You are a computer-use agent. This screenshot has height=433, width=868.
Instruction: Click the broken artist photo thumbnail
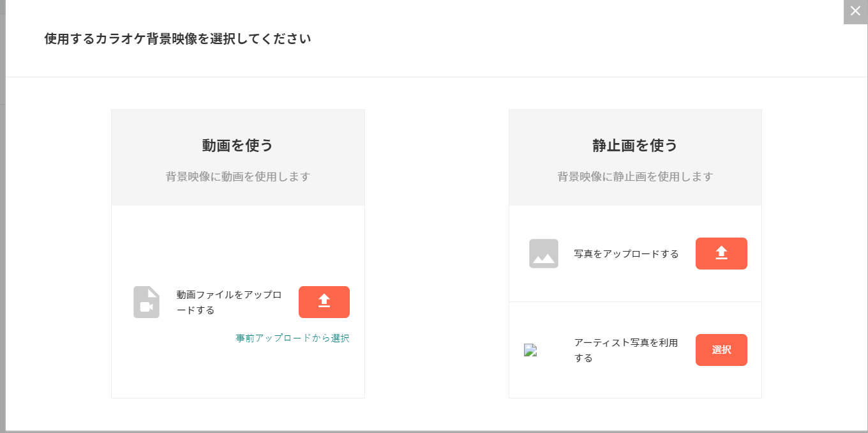(x=530, y=350)
